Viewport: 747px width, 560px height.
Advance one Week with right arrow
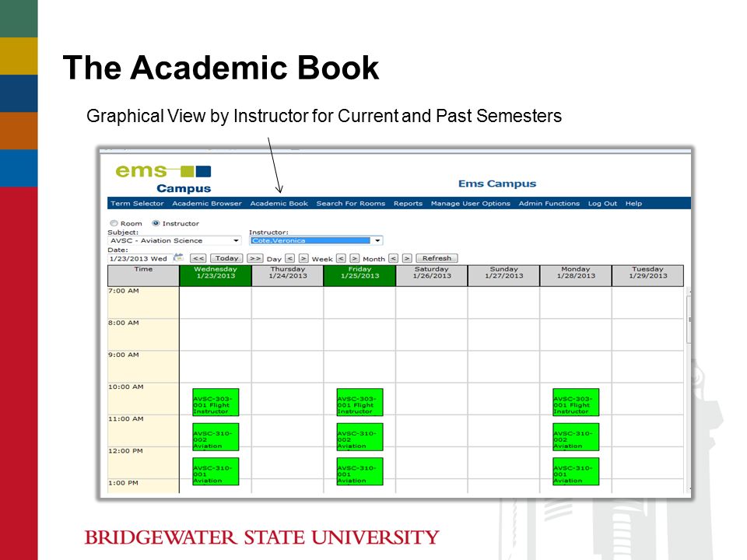point(355,258)
